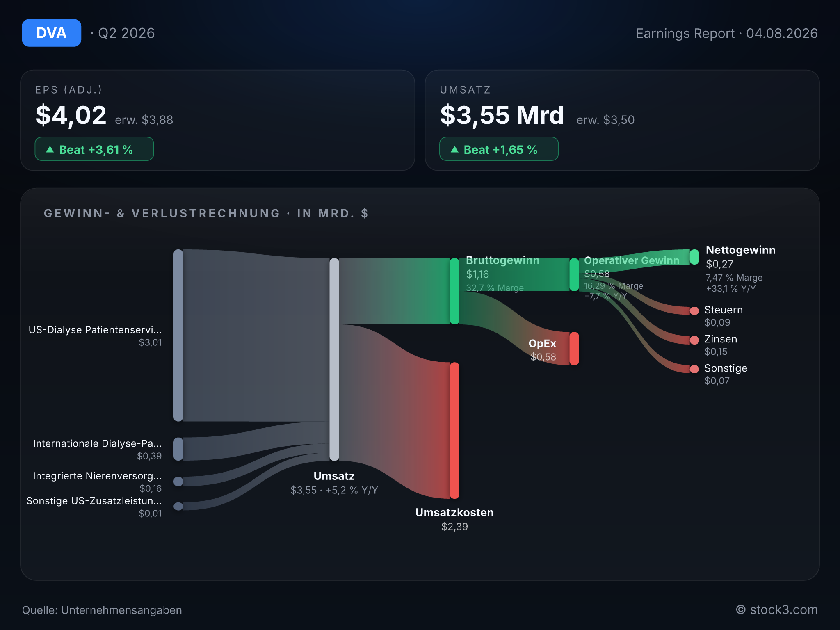This screenshot has height=630, width=840.
Task: Select the Operativer Gewinn label
Action: click(632, 260)
